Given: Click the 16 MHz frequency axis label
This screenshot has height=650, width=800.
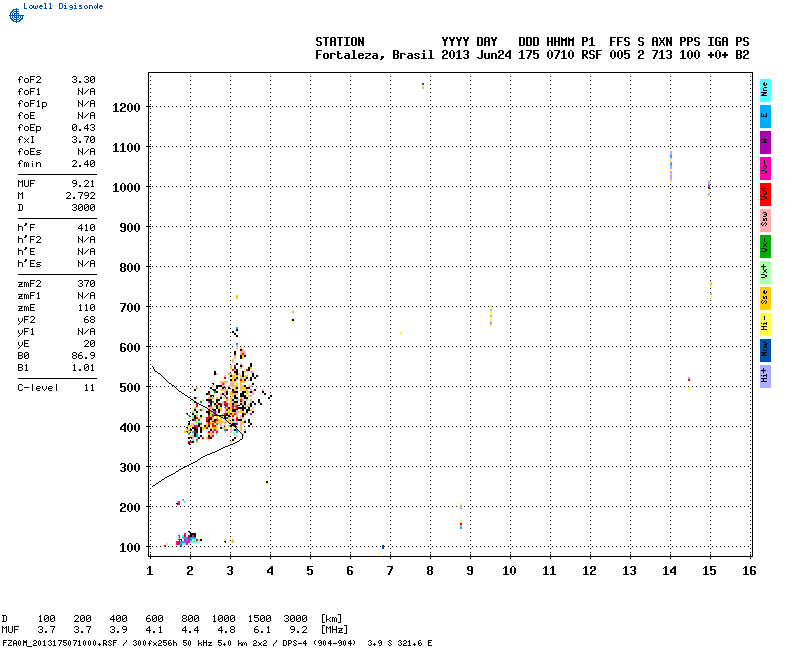Looking at the screenshot, I should click(749, 571).
